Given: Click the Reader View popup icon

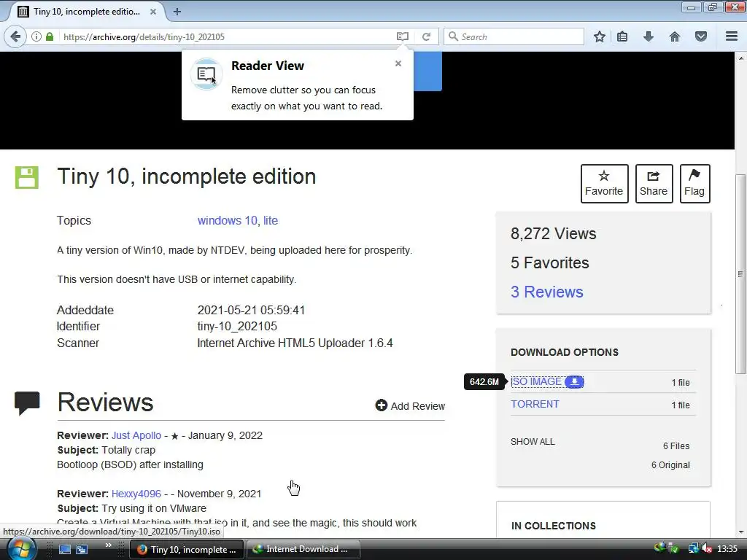Looking at the screenshot, I should point(206,74).
